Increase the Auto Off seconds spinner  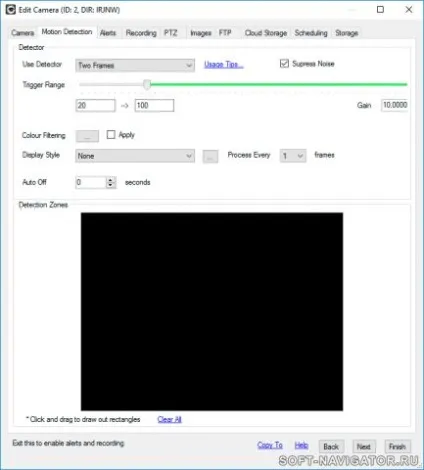(110, 179)
